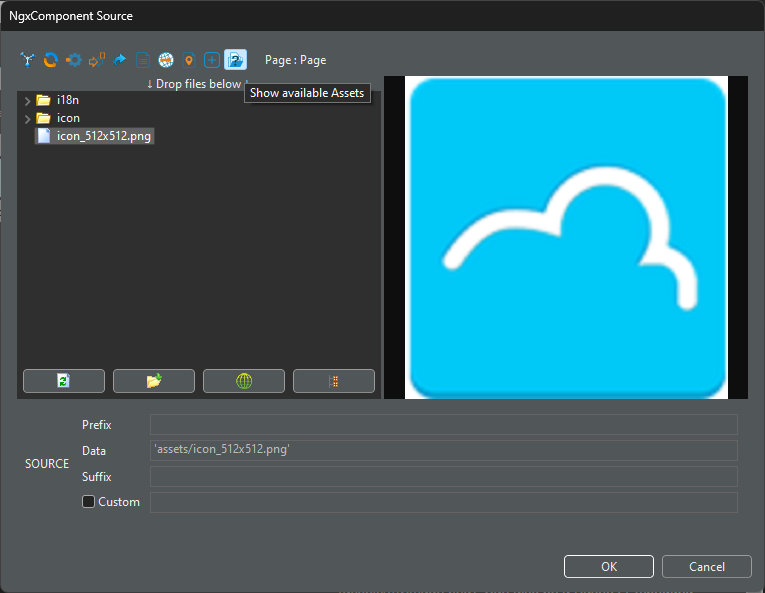
Task: Click the Data field showing assets path
Action: 443,451
